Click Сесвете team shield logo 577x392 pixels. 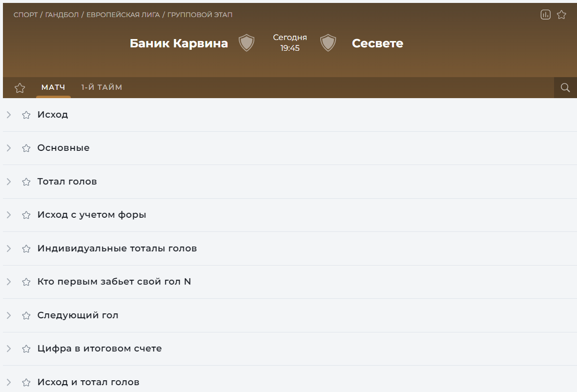(328, 43)
